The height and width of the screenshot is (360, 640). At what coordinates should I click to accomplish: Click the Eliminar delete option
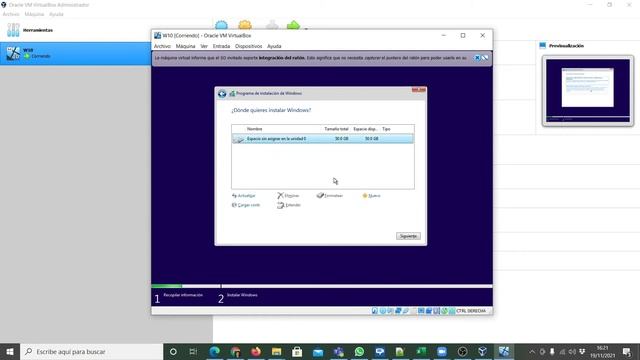tap(288, 196)
